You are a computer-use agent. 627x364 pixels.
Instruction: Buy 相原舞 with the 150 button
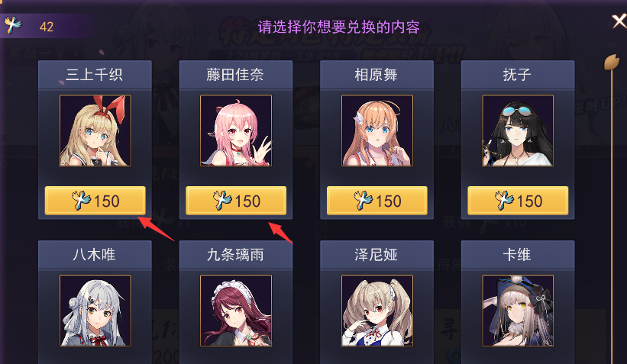click(377, 201)
